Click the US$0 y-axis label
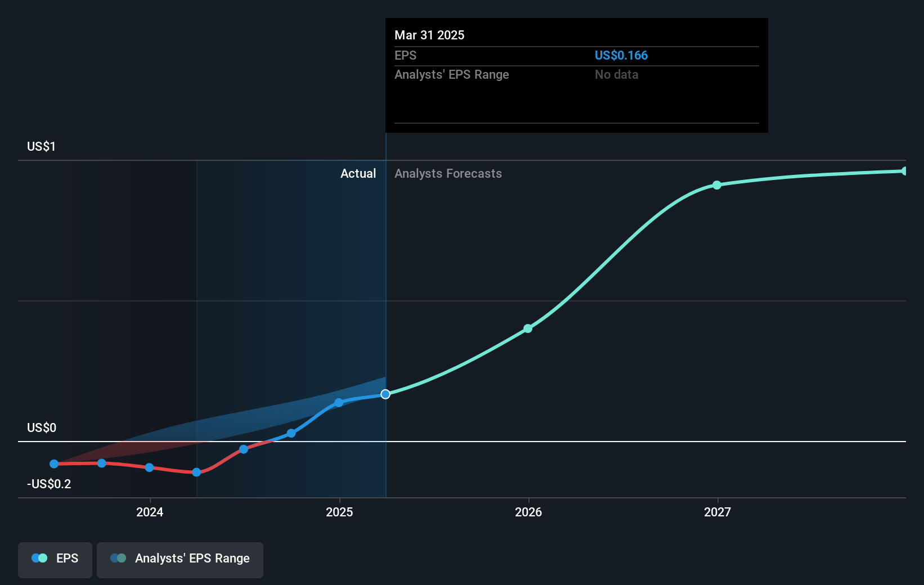Image resolution: width=924 pixels, height=585 pixels. (x=42, y=427)
